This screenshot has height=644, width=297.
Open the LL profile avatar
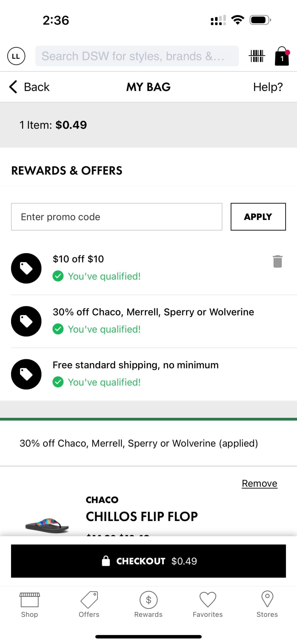16,56
